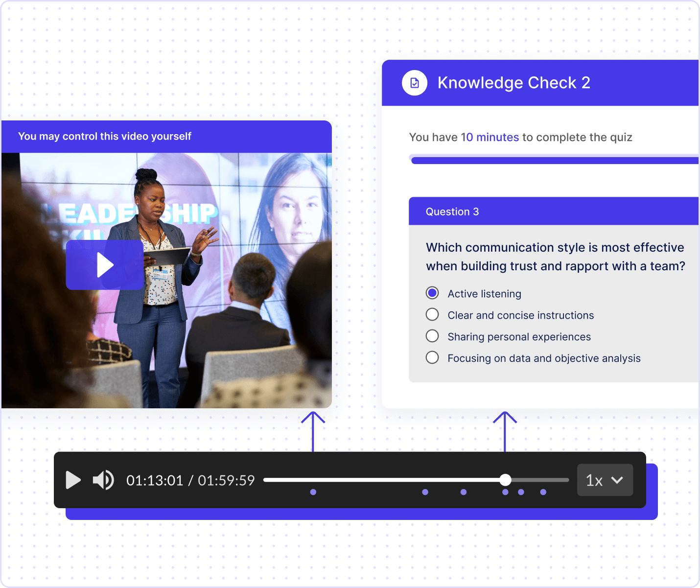Jump to the first timeline marker dot
The width and height of the screenshot is (700, 588).
click(313, 492)
